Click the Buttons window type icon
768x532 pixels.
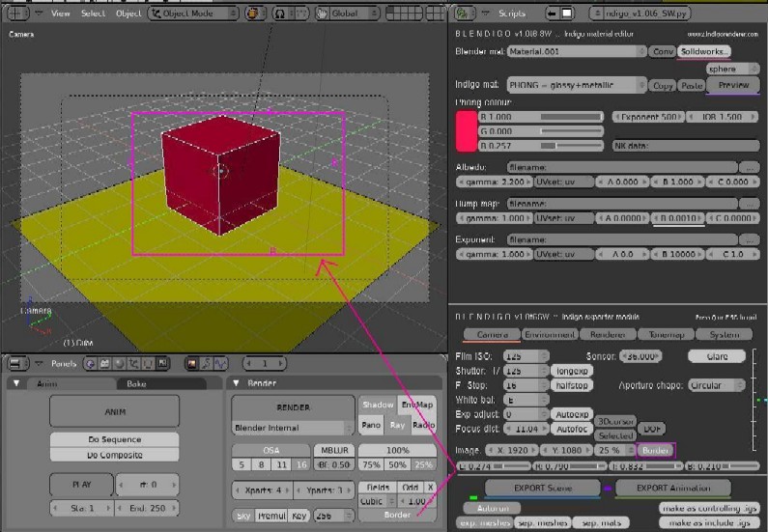tap(16, 363)
